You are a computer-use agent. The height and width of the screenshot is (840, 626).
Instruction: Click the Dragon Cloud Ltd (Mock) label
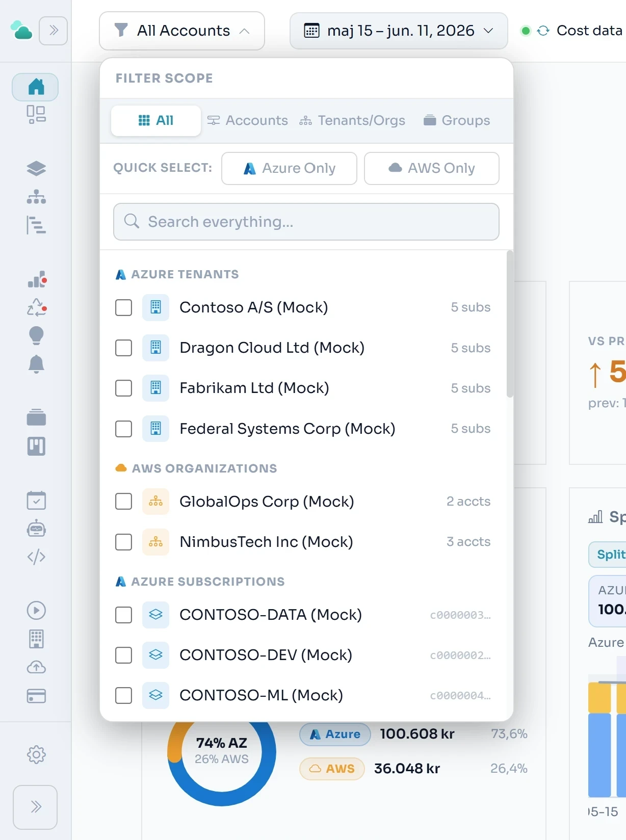click(x=272, y=348)
